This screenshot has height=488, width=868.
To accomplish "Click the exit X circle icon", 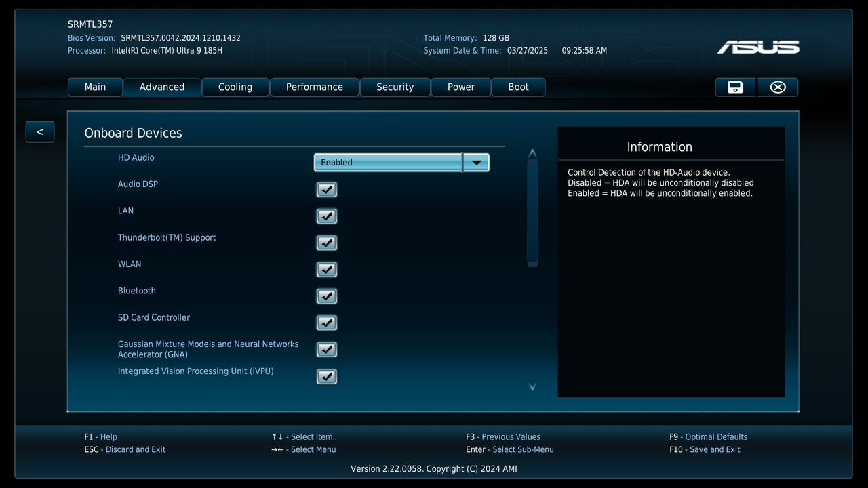I will pyautogui.click(x=778, y=87).
